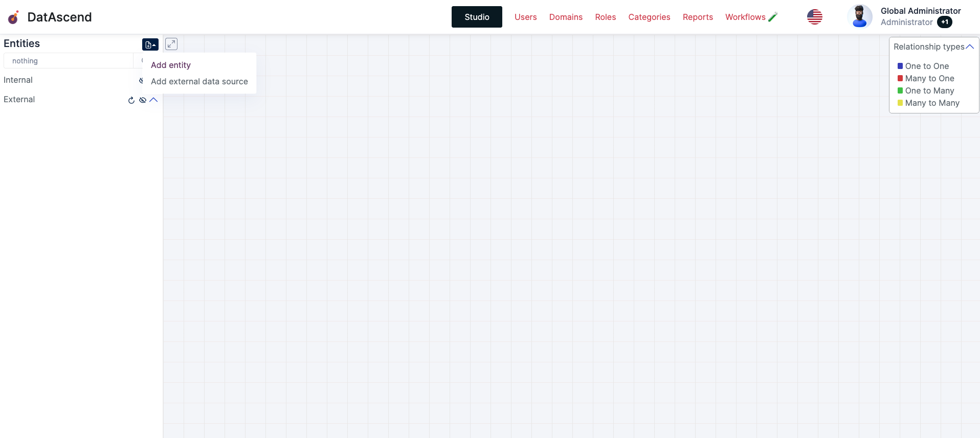Click the Many to One red swatch

tap(900, 78)
